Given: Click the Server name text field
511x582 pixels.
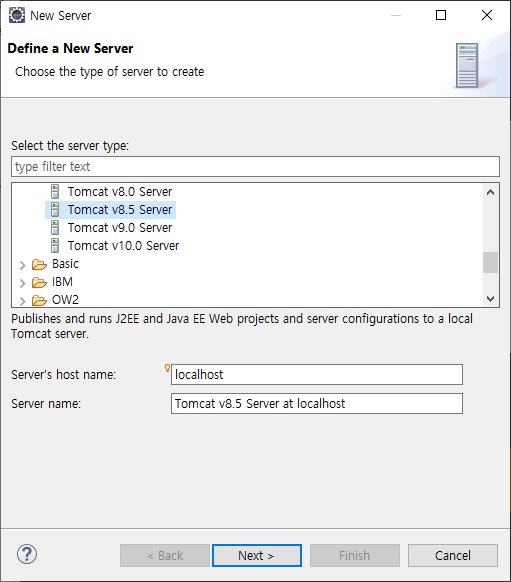Looking at the screenshot, I should tap(317, 403).
